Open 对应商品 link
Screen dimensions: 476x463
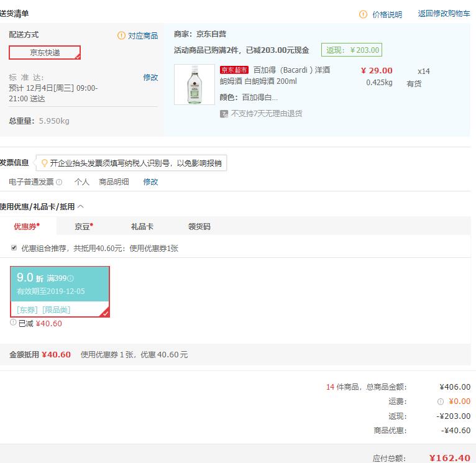[143, 35]
